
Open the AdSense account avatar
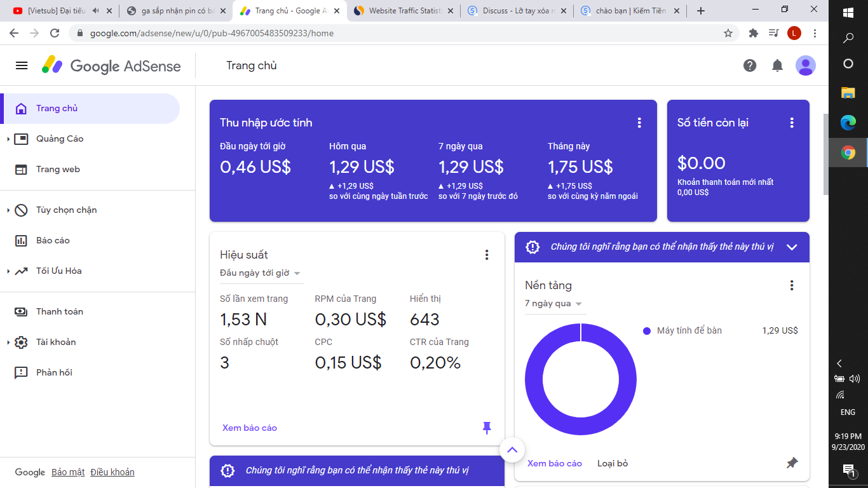pos(805,65)
